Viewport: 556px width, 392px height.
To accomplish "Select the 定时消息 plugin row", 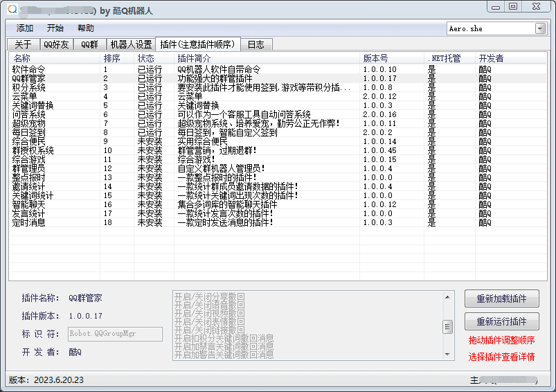I will click(x=278, y=223).
